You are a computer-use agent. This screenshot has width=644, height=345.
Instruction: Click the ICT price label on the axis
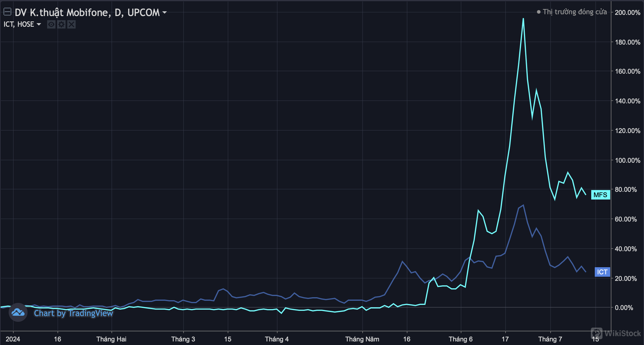coord(602,272)
